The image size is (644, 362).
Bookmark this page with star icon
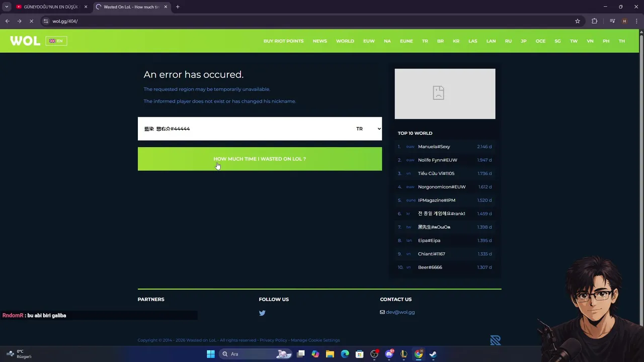(x=578, y=21)
